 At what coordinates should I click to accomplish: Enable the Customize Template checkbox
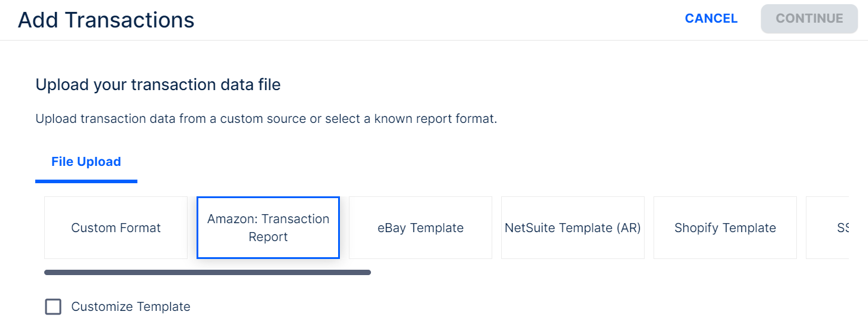click(x=53, y=307)
